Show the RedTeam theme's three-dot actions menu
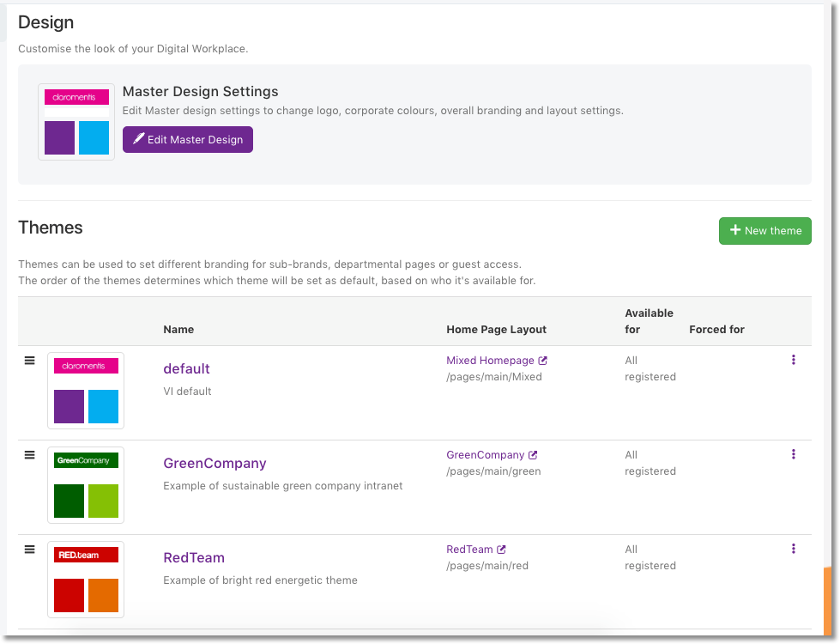 coord(793,549)
